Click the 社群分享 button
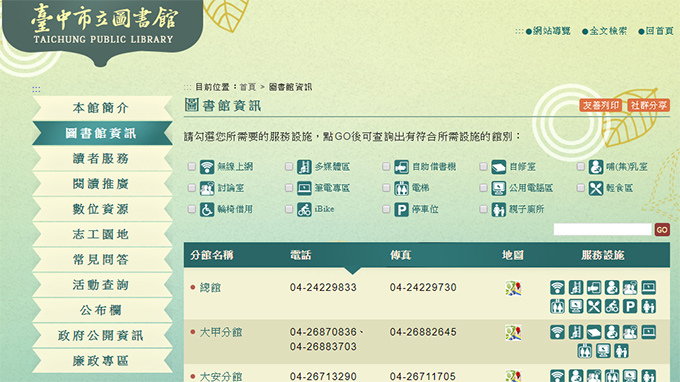Screen dimensions: 680x382 point(649,105)
